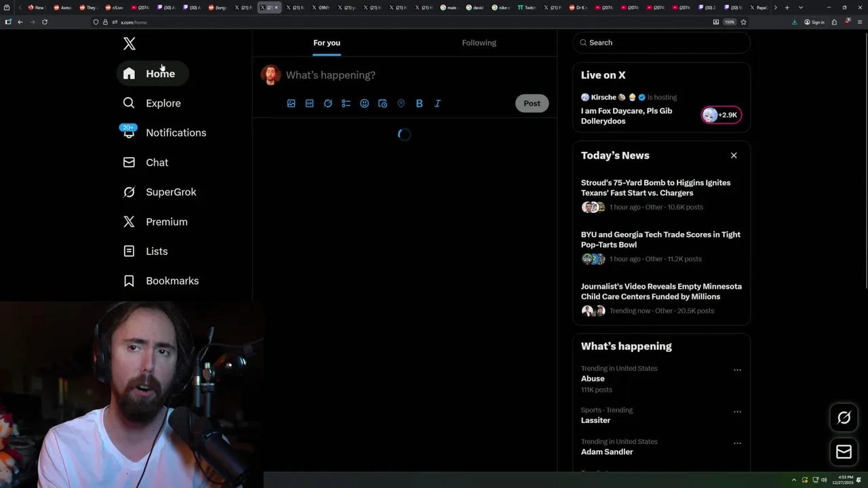Open the browser downloads arrow
Image resolution: width=868 pixels, height=488 pixels.
(795, 22)
